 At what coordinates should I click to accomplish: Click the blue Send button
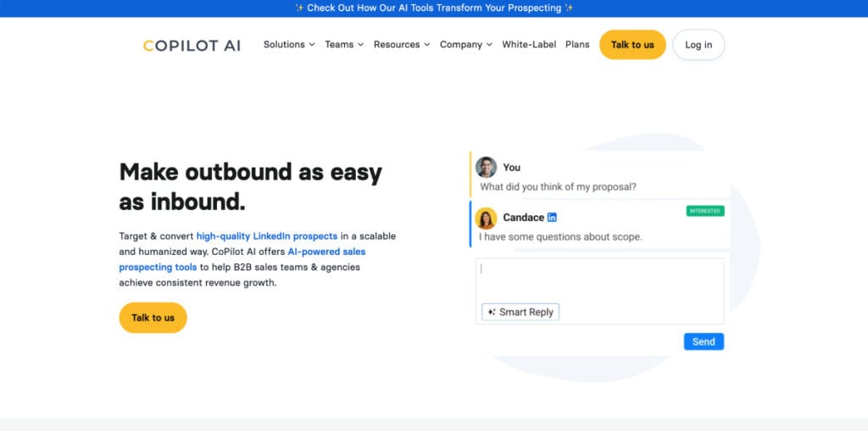tap(704, 341)
